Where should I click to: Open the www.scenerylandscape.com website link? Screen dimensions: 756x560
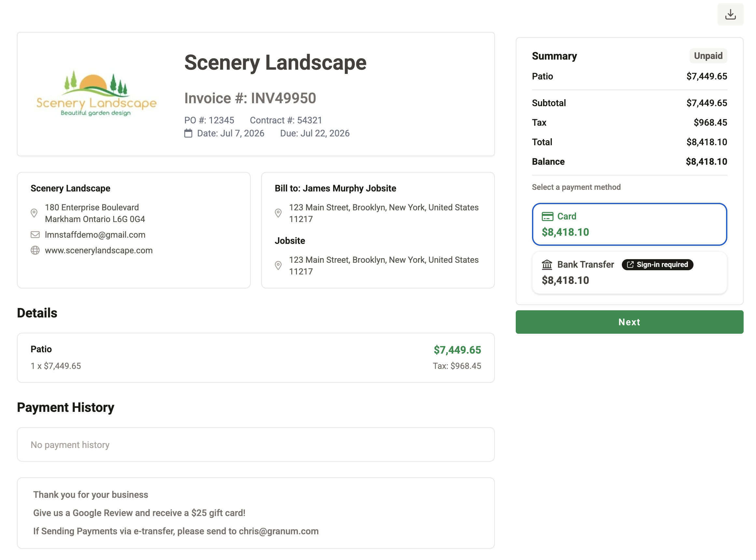point(99,250)
